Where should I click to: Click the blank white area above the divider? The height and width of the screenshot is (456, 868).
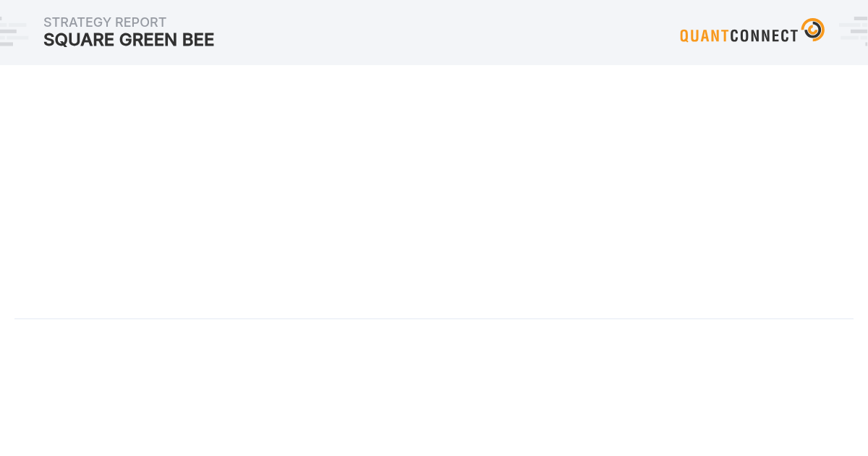point(434,192)
